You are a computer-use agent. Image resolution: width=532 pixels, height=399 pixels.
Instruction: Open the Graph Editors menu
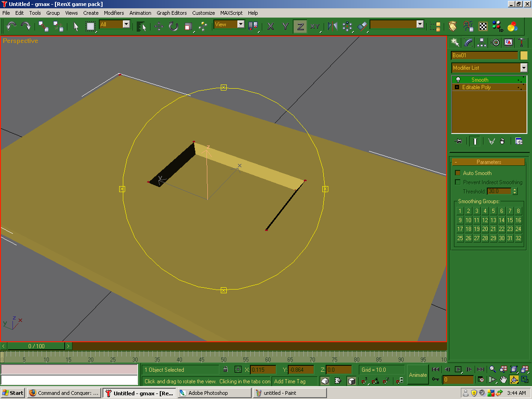coord(171,13)
